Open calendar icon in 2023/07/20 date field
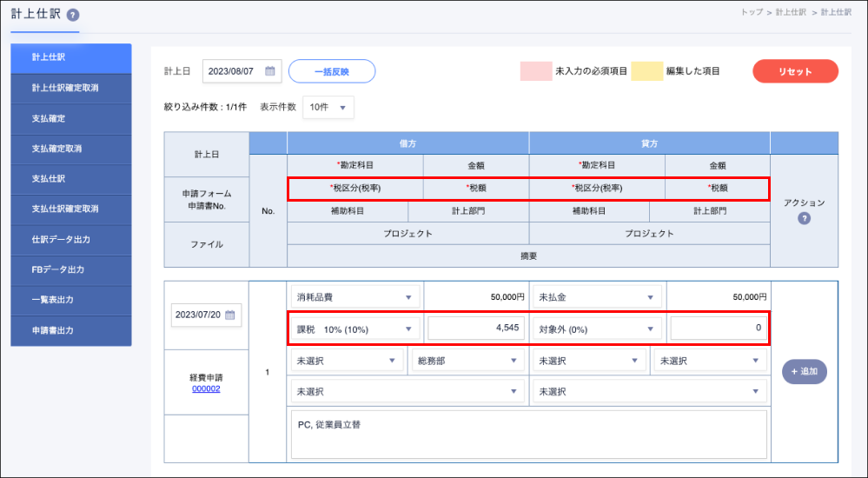The height and width of the screenshot is (478, 868). 230,315
